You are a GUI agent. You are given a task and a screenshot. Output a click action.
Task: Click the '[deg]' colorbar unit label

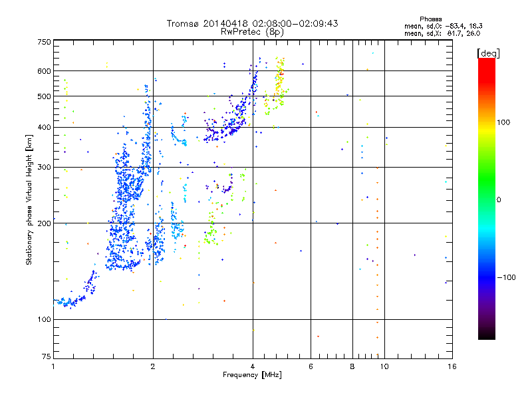[x=488, y=53]
